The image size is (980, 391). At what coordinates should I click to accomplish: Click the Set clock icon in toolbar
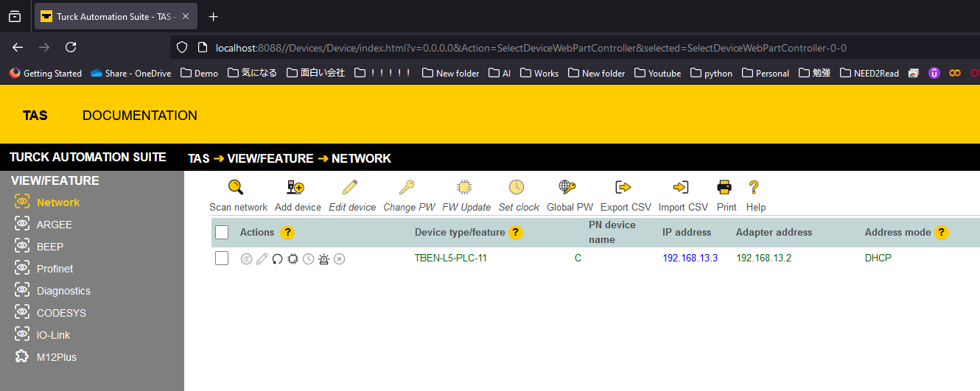click(517, 187)
